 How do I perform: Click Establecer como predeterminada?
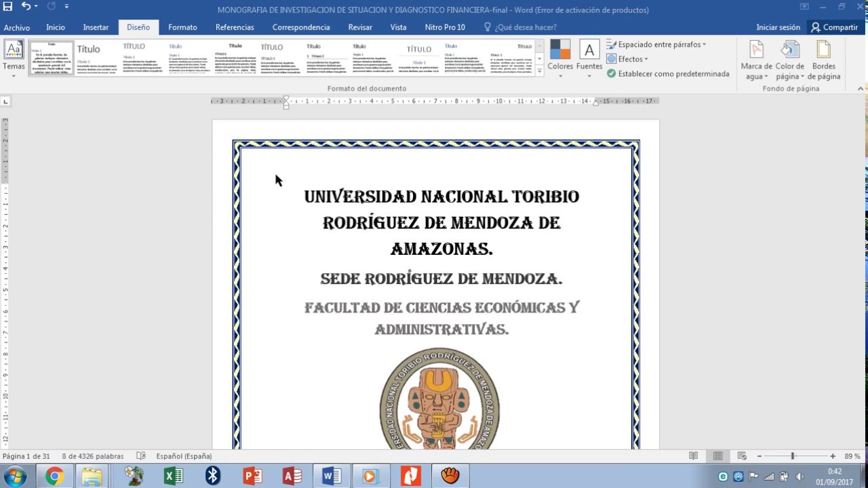click(x=668, y=73)
